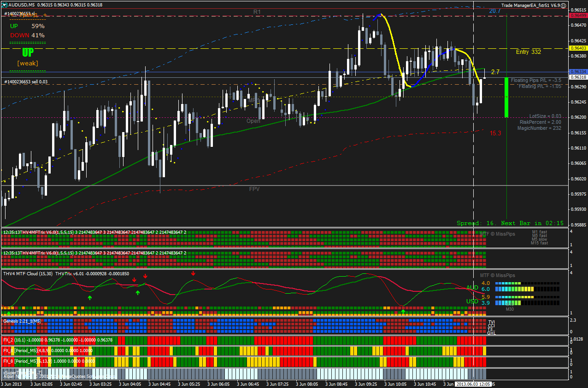
Task: Click the green USD currency label
Action: pyautogui.click(x=472, y=301)
